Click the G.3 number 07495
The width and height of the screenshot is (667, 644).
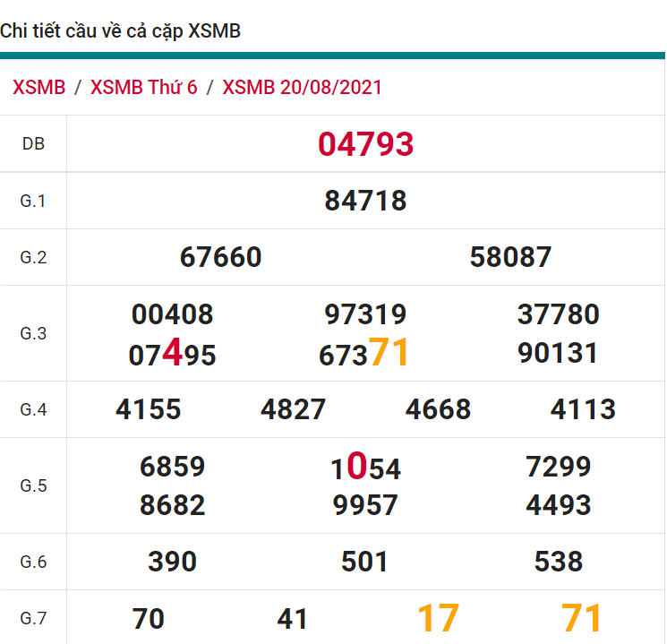pos(173,355)
